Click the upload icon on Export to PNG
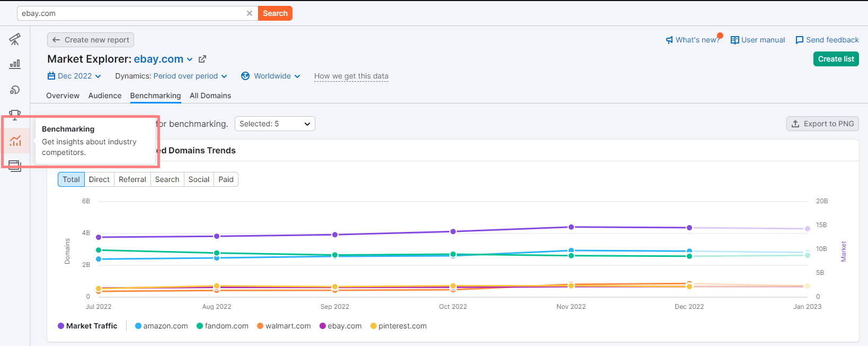868x346 pixels. pyautogui.click(x=795, y=124)
